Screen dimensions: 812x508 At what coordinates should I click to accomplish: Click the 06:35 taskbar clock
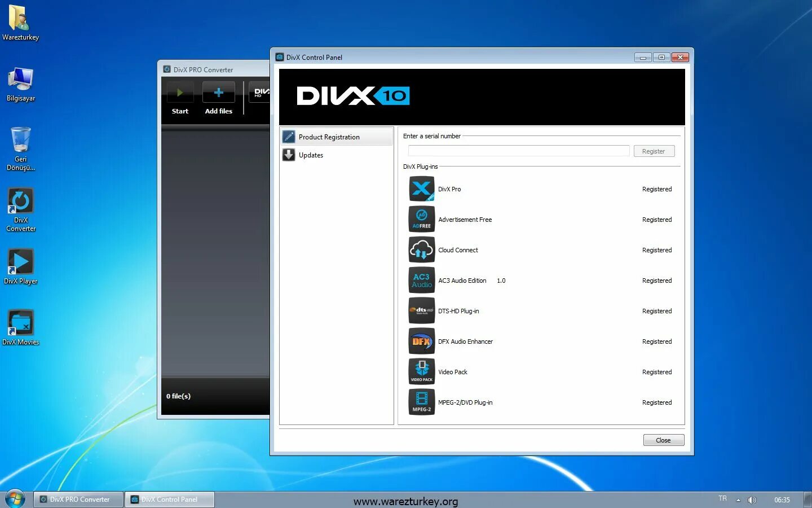[x=782, y=500]
